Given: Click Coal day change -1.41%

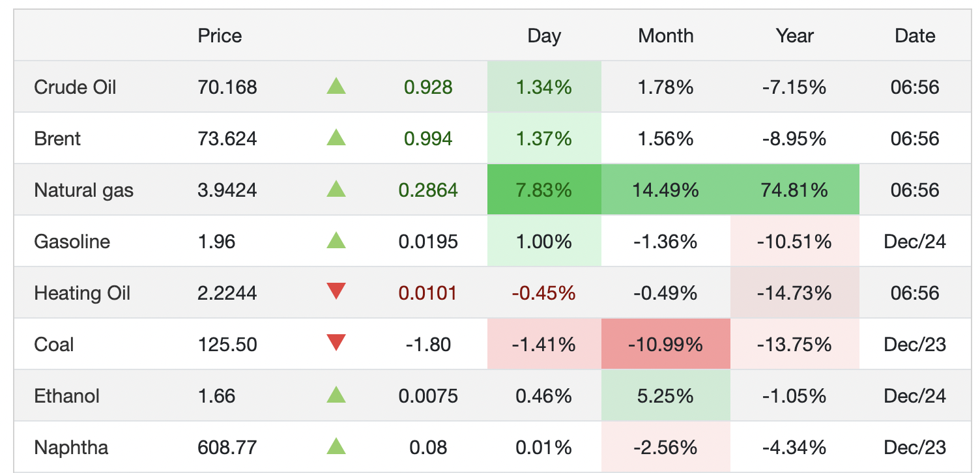Looking at the screenshot, I should pyautogui.click(x=544, y=345).
